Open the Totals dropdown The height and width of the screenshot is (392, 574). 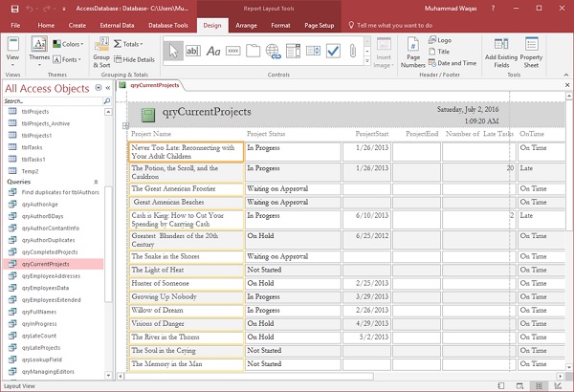coord(131,44)
